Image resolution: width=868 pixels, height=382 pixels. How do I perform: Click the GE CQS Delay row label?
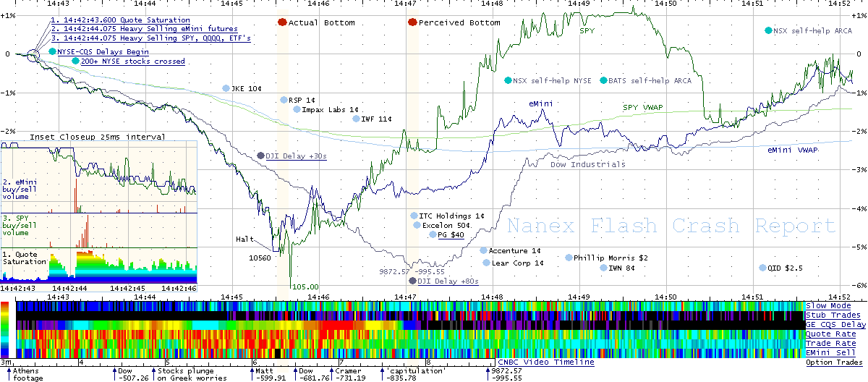click(x=835, y=325)
